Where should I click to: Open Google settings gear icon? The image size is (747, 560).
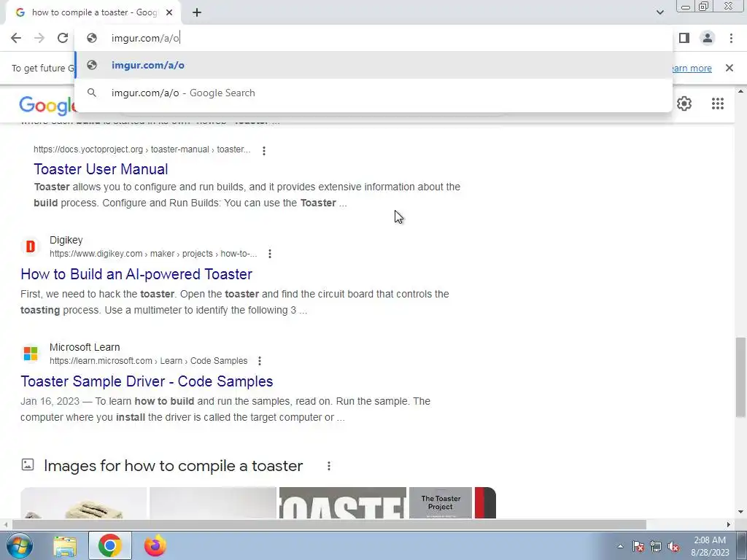coord(684,104)
